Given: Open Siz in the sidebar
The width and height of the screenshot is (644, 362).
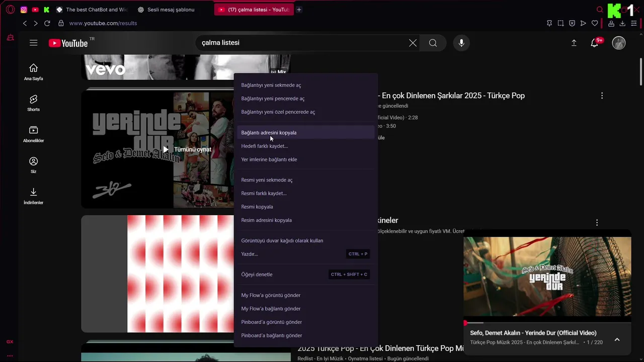Looking at the screenshot, I should 34,165.
